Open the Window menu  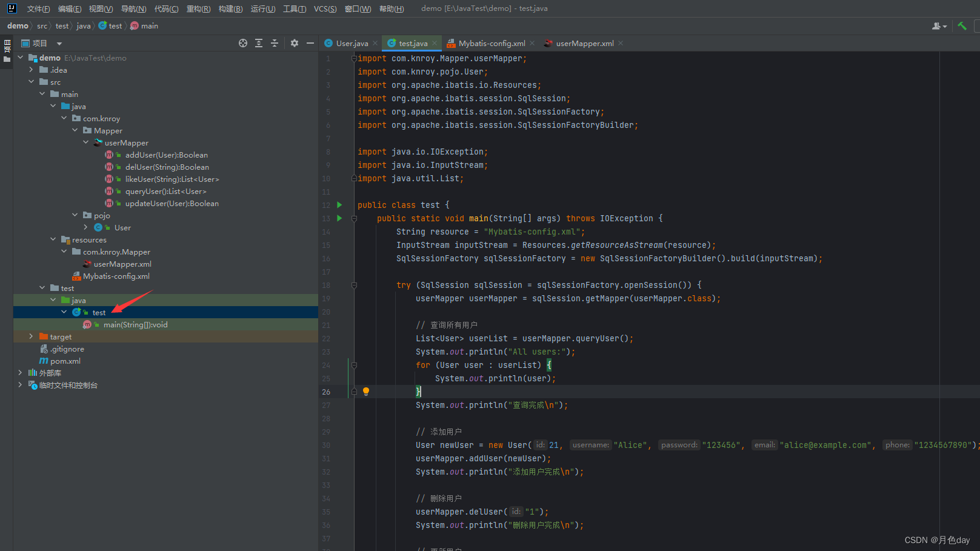pyautogui.click(x=358, y=8)
